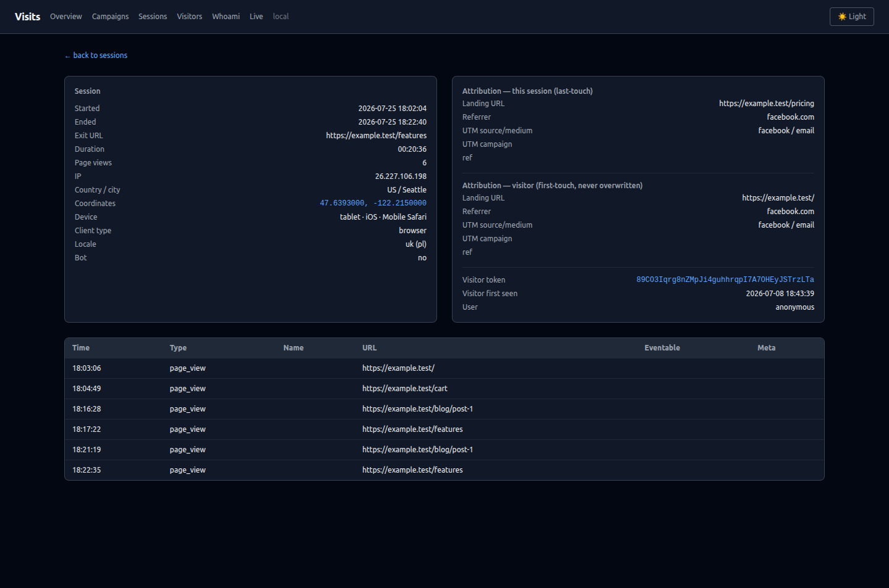Select the US / Seattle location value
This screenshot has height=588, width=889.
(x=407, y=190)
